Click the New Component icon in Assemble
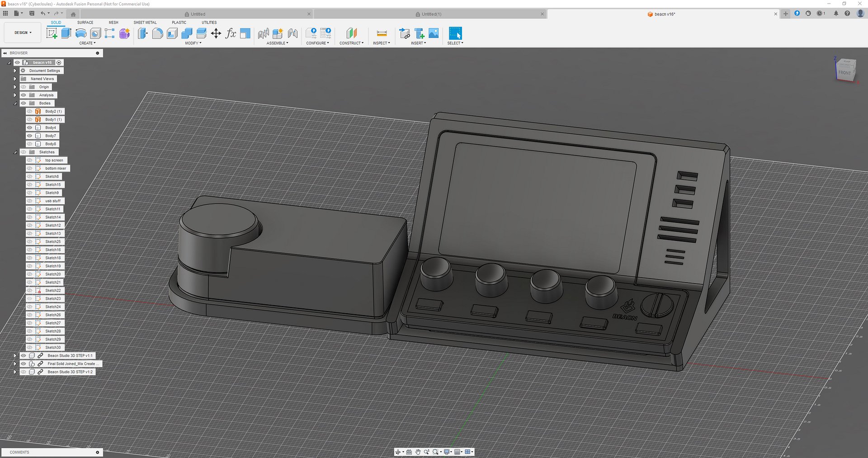Viewport: 868px width, 458px height. (278, 33)
